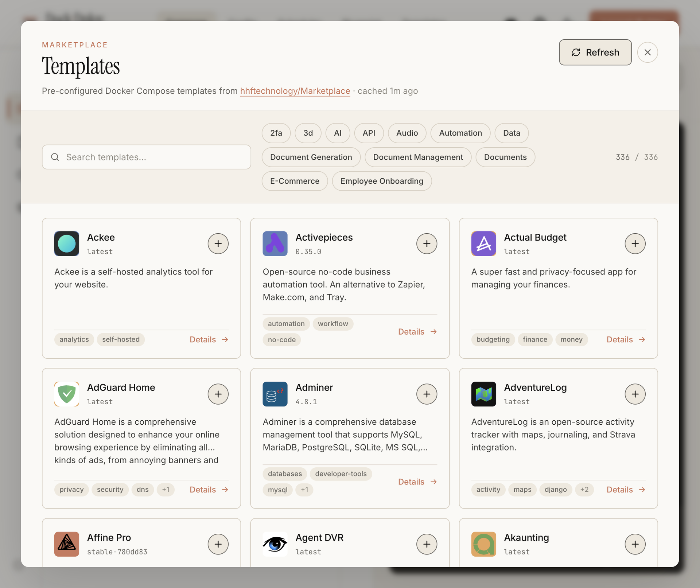Image resolution: width=700 pixels, height=588 pixels.
Task: Click the workflow tag on Activepieces
Action: [333, 324]
